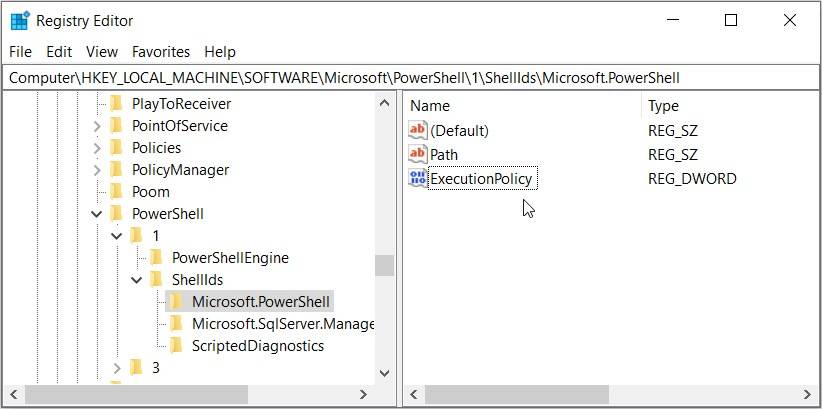This screenshot has height=409, width=822.
Task: Open the File menu
Action: 20,51
